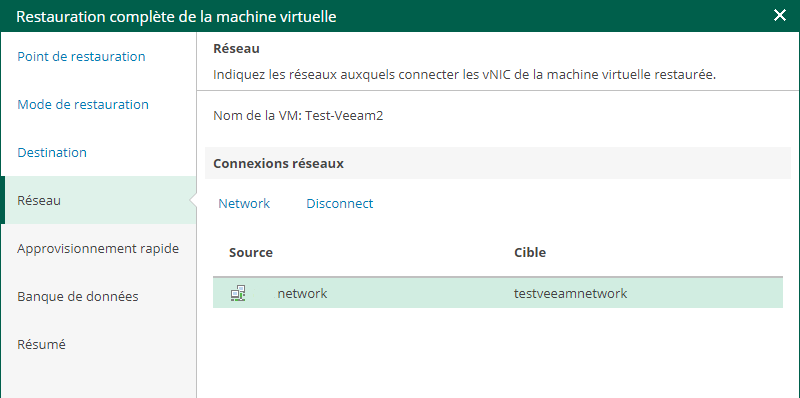This screenshot has width=800, height=398.
Task: Click the testveeamnetwork target cell
Action: (570, 294)
